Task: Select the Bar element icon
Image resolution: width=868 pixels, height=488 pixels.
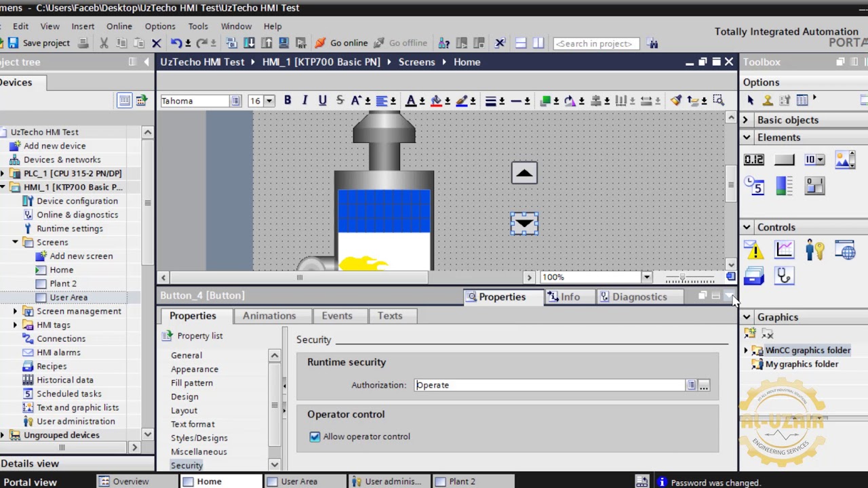Action: [784, 186]
